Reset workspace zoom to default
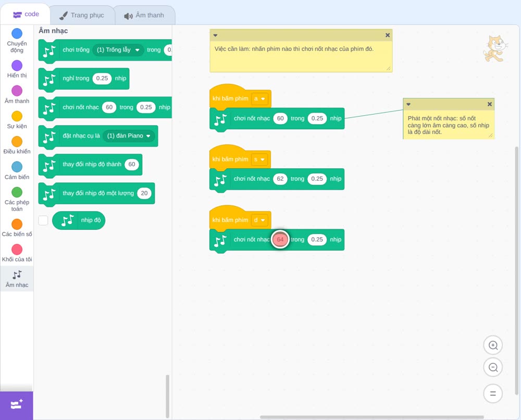Viewport: 521px width, 420px height. tap(493, 393)
